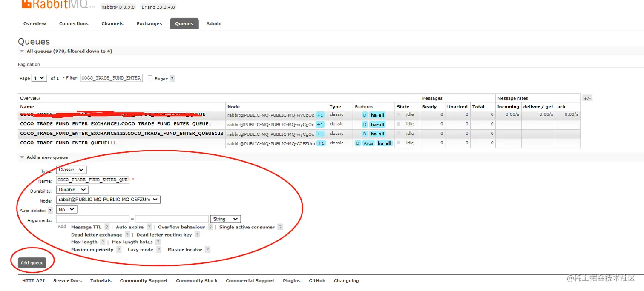Click the Master locator argument shortcut
644x291 pixels.
185,250
